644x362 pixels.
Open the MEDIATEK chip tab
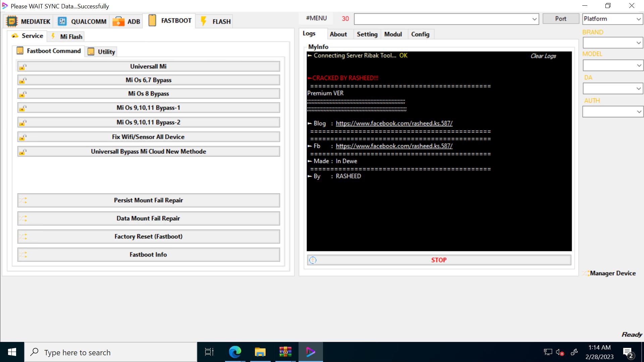pos(28,21)
